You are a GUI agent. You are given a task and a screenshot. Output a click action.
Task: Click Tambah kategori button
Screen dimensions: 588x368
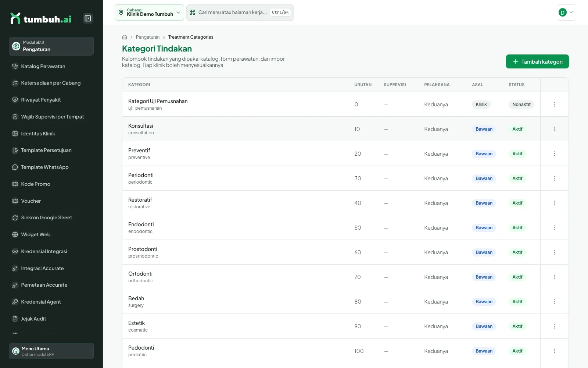(537, 61)
